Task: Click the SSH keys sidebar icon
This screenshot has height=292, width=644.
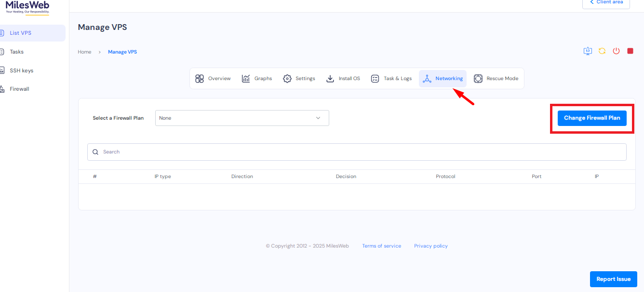Action: click(x=2, y=70)
